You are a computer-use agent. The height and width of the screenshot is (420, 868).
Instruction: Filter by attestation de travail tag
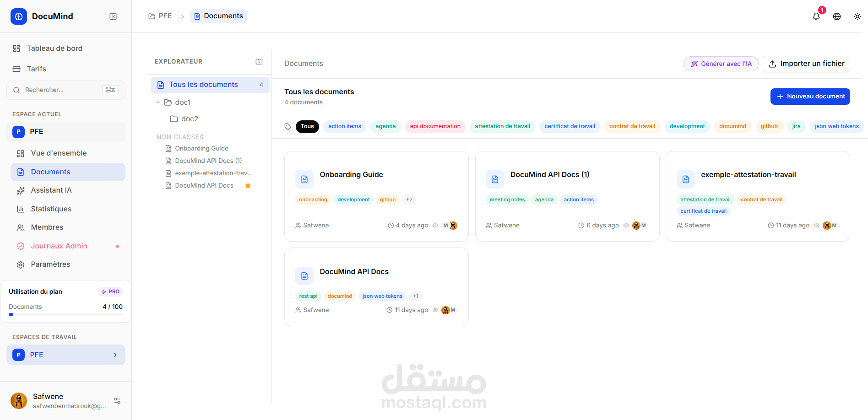pos(502,127)
